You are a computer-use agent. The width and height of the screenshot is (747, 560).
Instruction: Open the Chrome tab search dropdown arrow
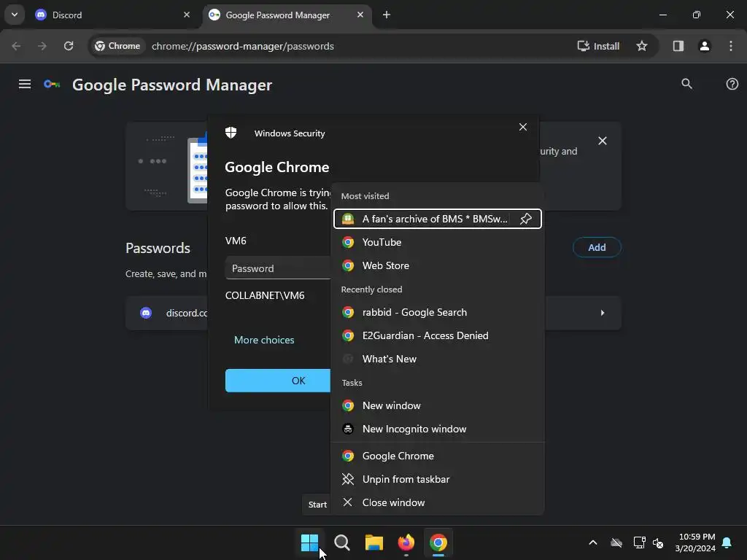(15, 15)
